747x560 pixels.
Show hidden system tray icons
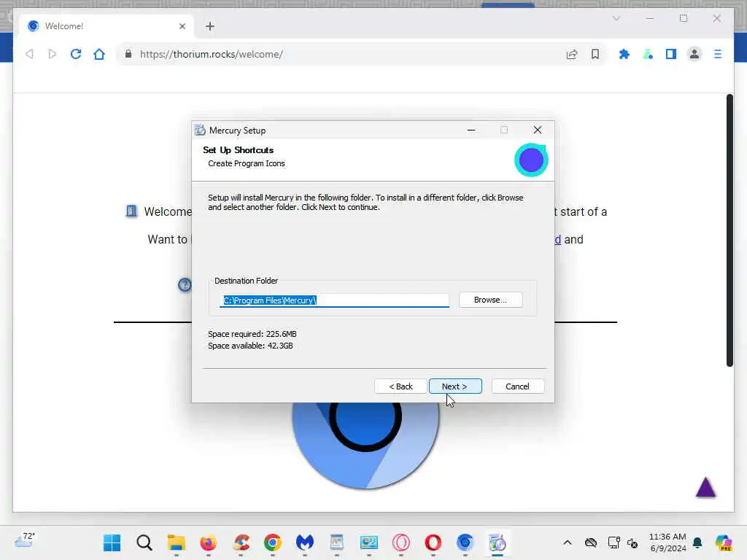567,542
